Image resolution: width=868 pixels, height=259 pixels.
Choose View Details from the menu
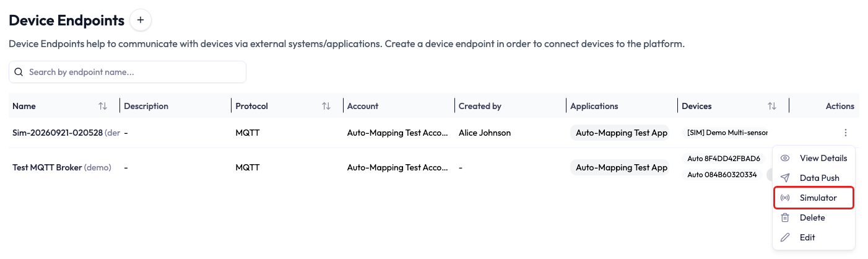point(814,158)
